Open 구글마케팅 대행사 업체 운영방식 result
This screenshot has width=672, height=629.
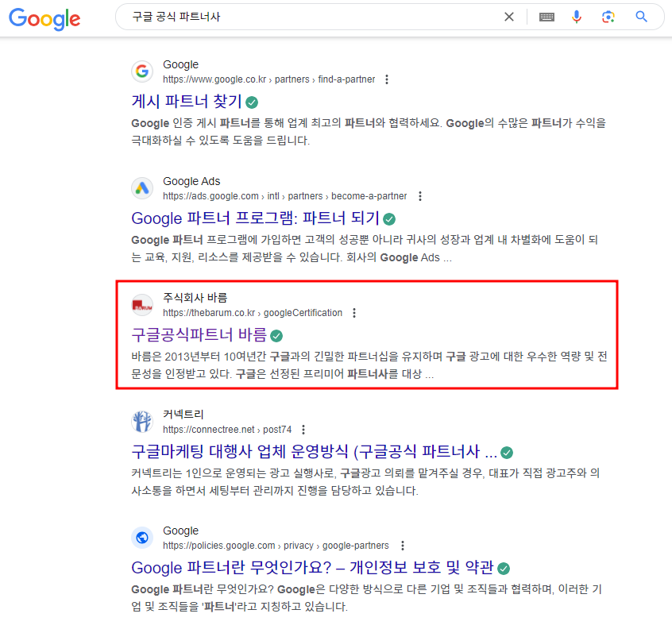coord(314,451)
